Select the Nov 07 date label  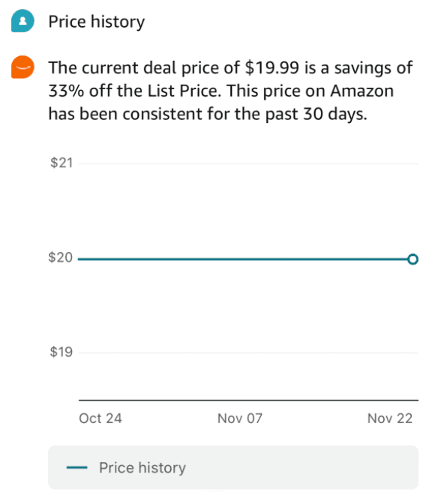tap(240, 418)
